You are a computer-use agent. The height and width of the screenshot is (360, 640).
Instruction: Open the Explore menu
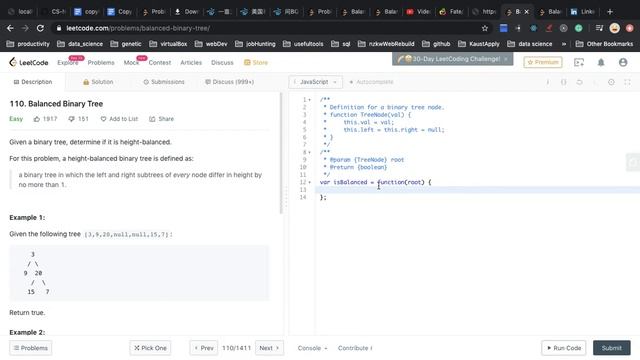coord(68,62)
